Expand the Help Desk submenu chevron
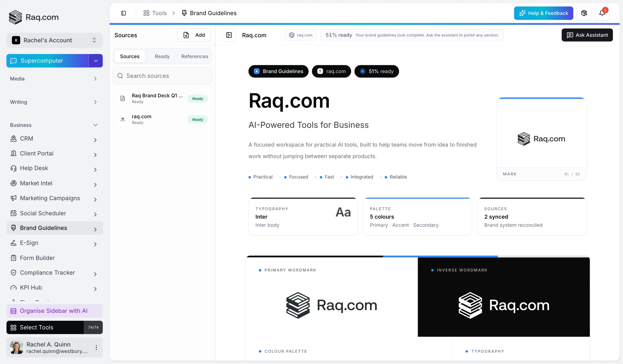The width and height of the screenshot is (623, 364). (x=95, y=170)
